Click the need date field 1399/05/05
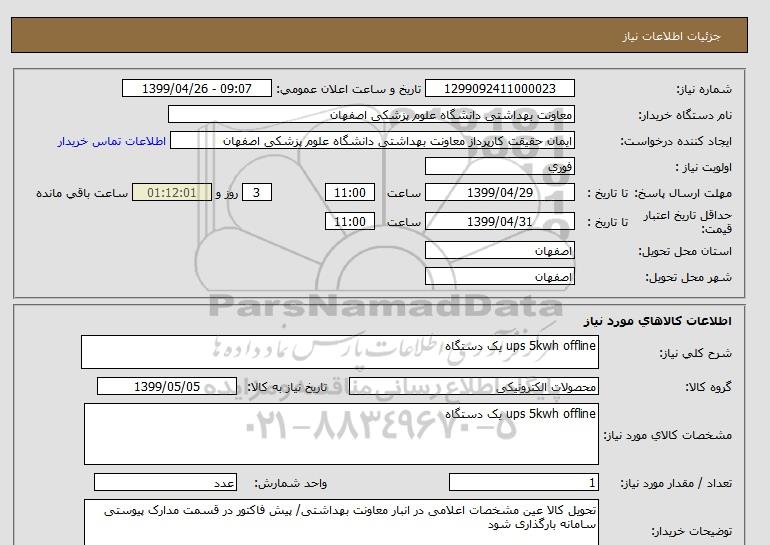Viewport: 770px width, 545px height. (x=167, y=386)
